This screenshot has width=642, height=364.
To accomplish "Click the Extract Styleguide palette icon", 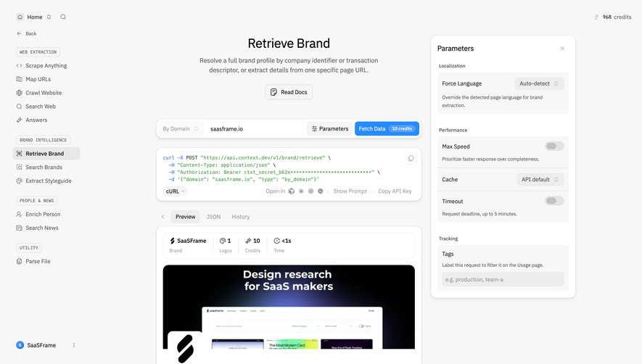I will coord(20,181).
